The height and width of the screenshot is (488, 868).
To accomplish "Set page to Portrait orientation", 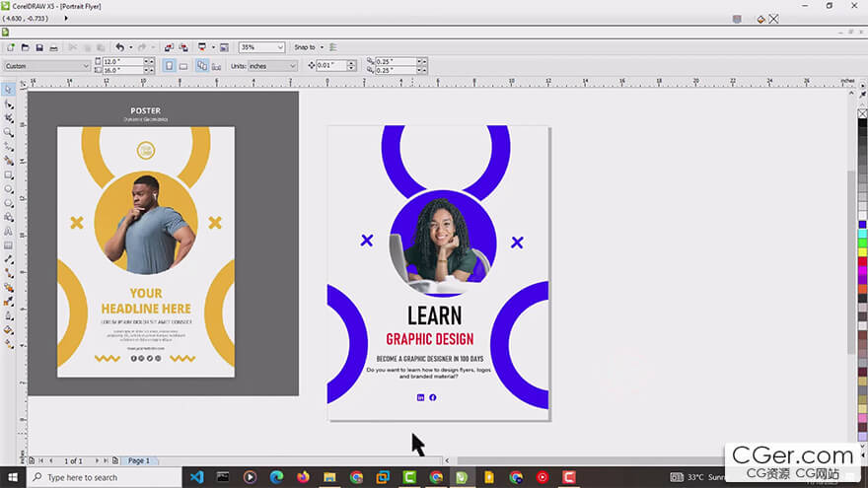I will tap(169, 66).
